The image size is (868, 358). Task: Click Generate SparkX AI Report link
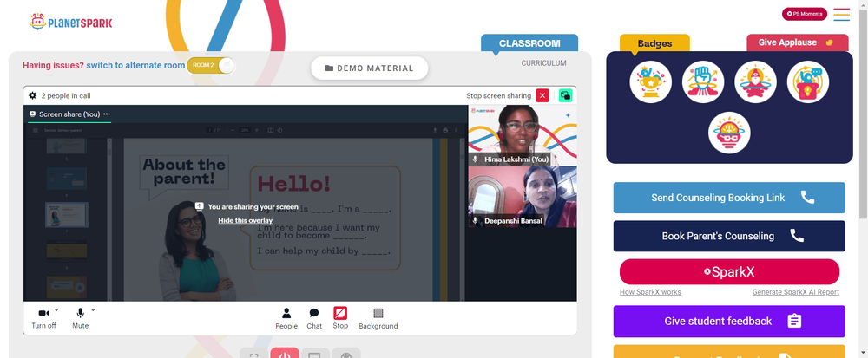(795, 292)
